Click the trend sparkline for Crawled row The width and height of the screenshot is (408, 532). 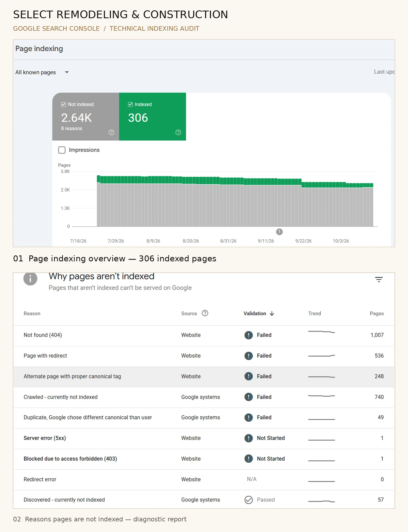pos(322,396)
